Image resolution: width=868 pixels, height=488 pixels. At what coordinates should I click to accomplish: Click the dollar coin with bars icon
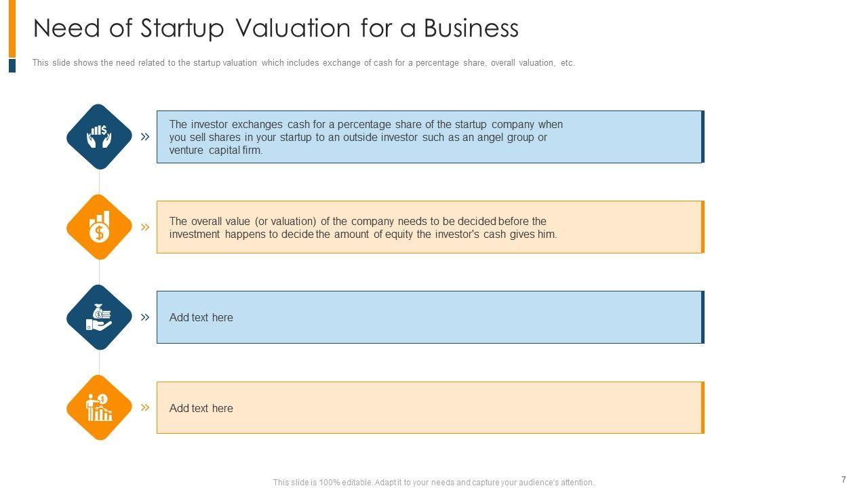tap(99, 227)
